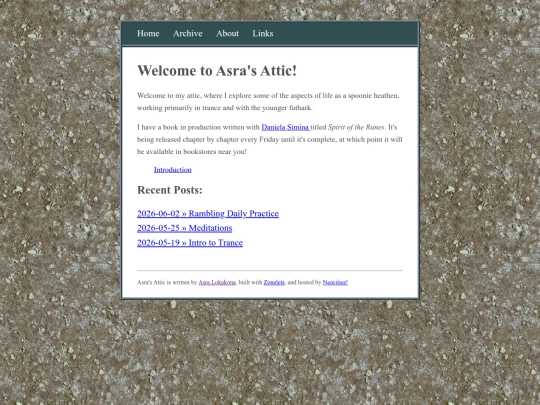Go to the Archive page
This screenshot has height=405, width=540.
188,33
